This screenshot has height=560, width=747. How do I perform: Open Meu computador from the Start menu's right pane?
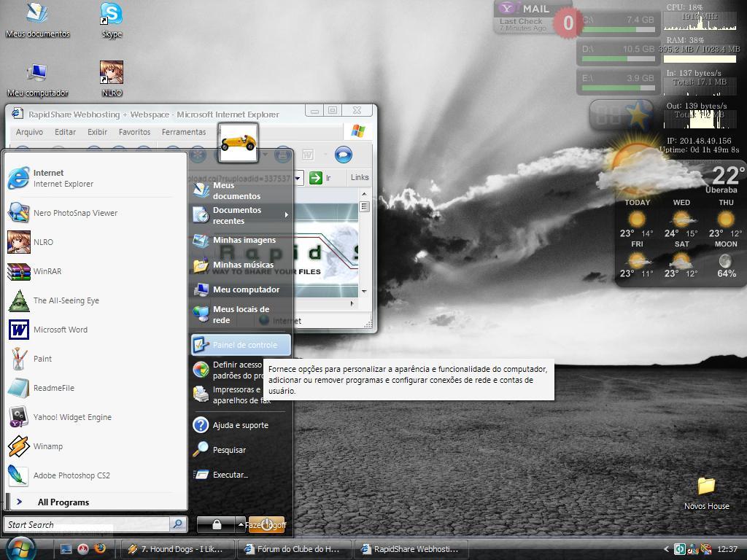[241, 289]
